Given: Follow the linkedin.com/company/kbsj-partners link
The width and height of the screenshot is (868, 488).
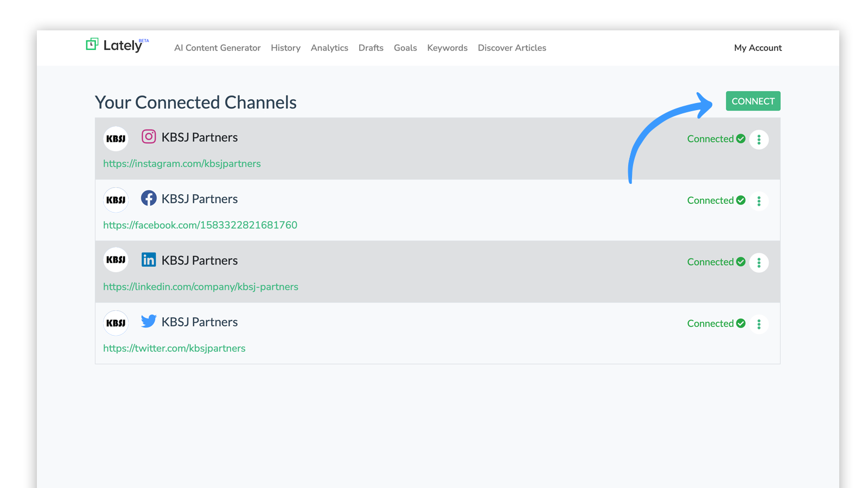Looking at the screenshot, I should 201,287.
